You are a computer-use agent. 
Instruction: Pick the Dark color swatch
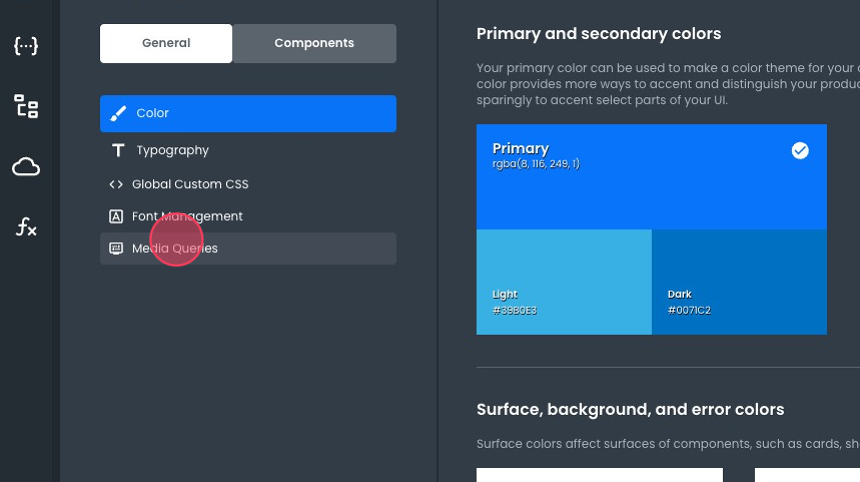tap(739, 281)
